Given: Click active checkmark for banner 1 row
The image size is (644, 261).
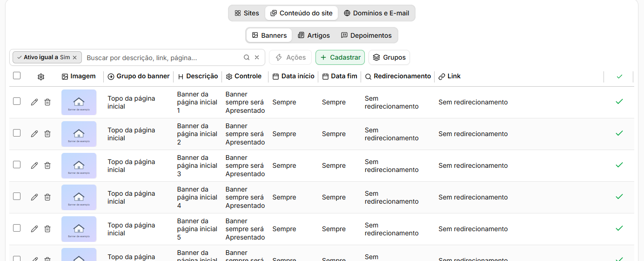Looking at the screenshot, I should [x=619, y=101].
